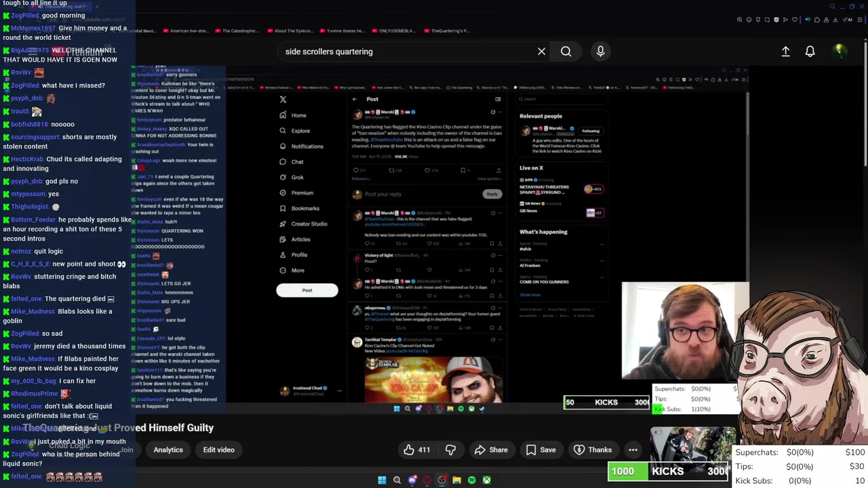
Task: Go back with X post back arrow
Action: click(354, 99)
